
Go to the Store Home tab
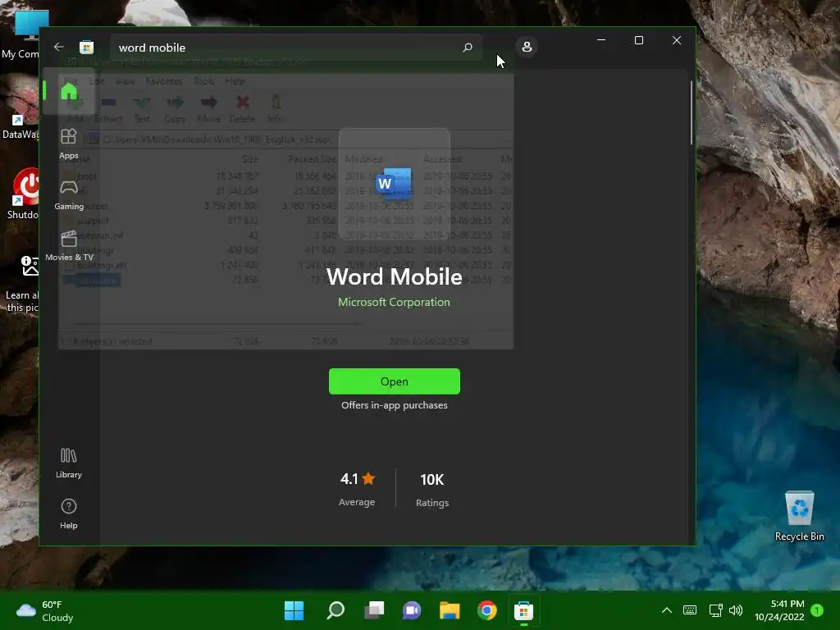pyautogui.click(x=69, y=92)
